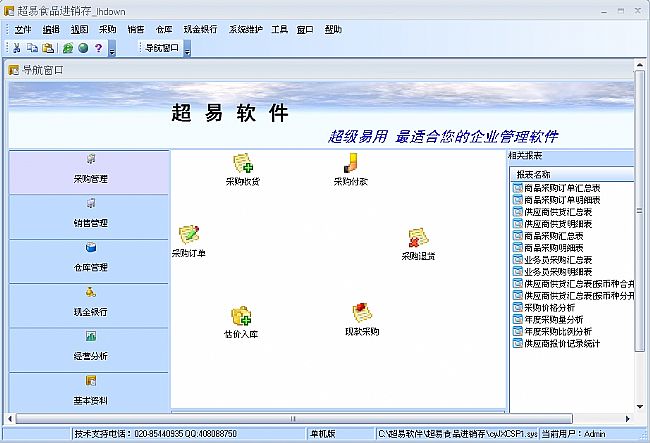The width and height of the screenshot is (650, 443).
Task: Select 基本资料 in the left navigation
Action: pos(89,392)
